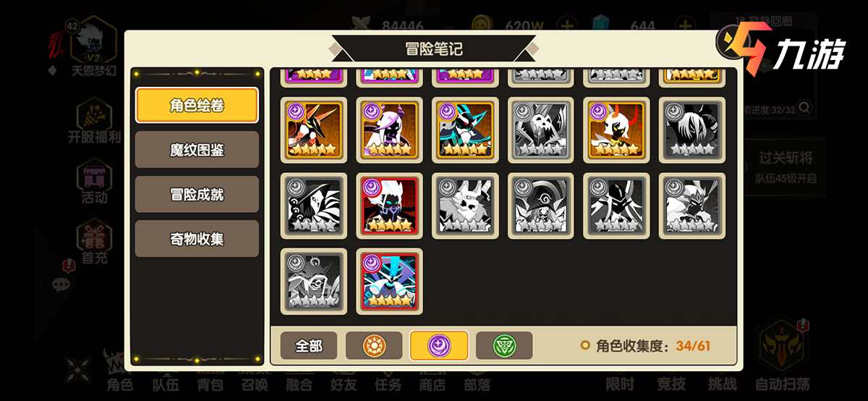Click the plus button beside 620W gold
The height and width of the screenshot is (401, 868).
pos(568,27)
